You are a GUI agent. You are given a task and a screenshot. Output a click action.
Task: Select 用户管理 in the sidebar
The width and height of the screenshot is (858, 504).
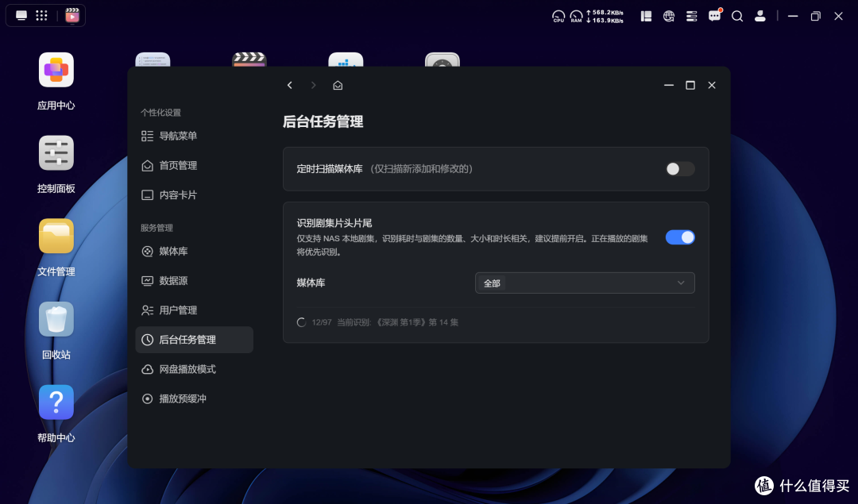(194, 310)
